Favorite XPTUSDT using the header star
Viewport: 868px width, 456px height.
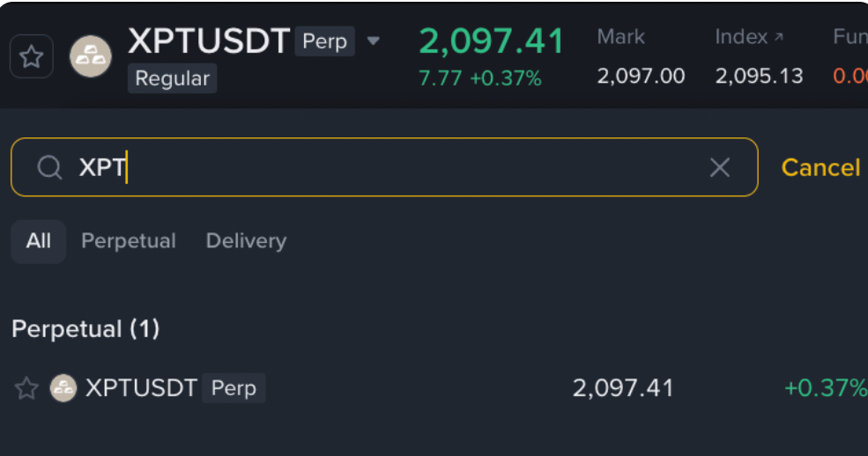(31, 57)
